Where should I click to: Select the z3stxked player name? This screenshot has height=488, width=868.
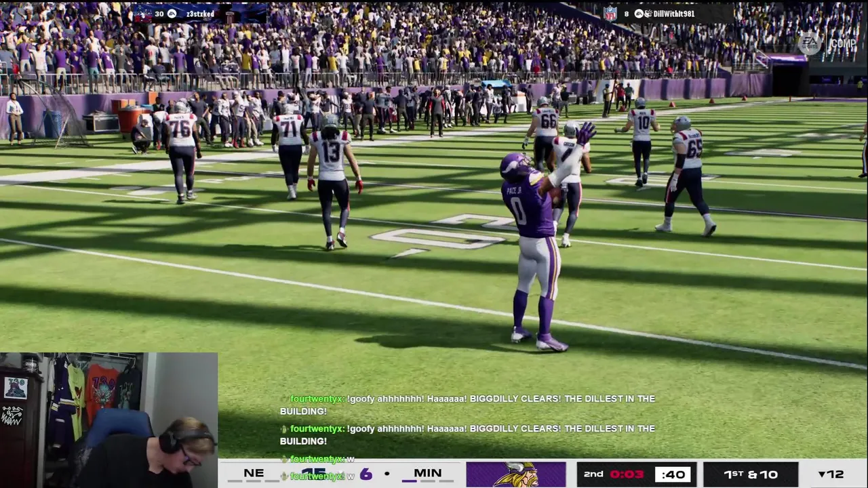click(200, 14)
